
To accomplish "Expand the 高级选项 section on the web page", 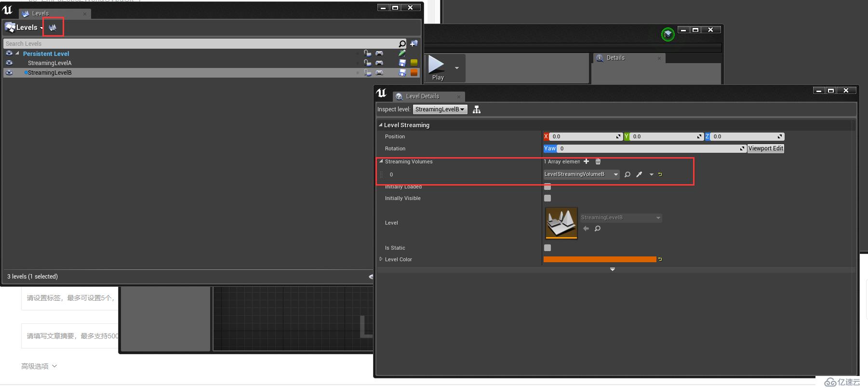I will click(39, 366).
